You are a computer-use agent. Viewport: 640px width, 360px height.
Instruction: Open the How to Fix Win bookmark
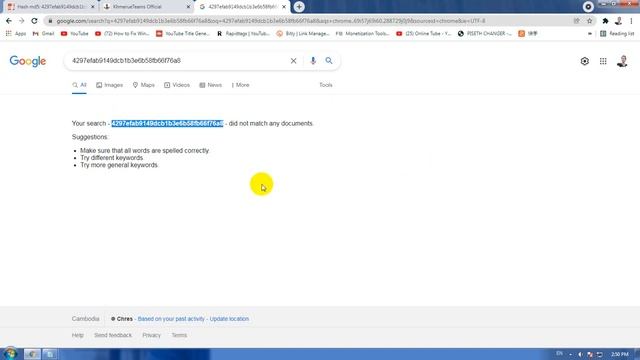coord(122,33)
